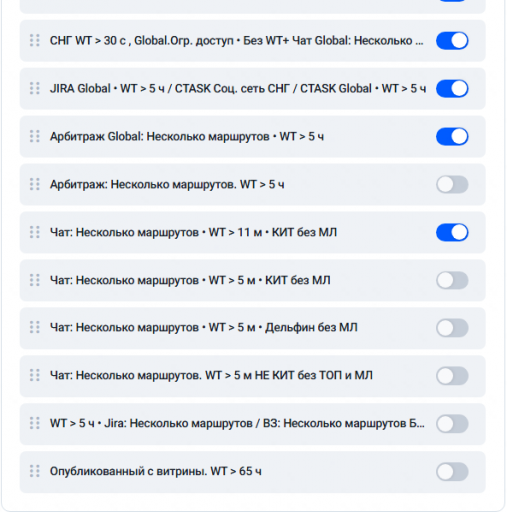Click drag handle of WT > 5 м КИТ row
Image resolution: width=507 pixels, height=512 pixels.
click(35, 280)
